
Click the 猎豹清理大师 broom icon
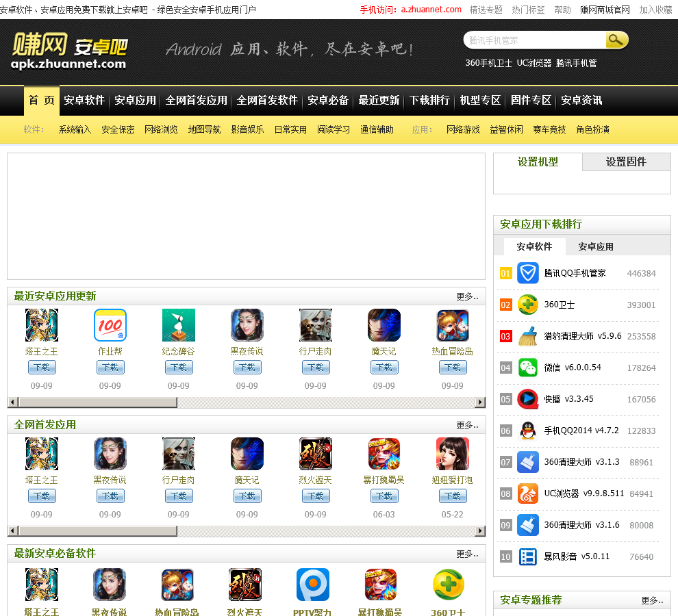coord(528,336)
